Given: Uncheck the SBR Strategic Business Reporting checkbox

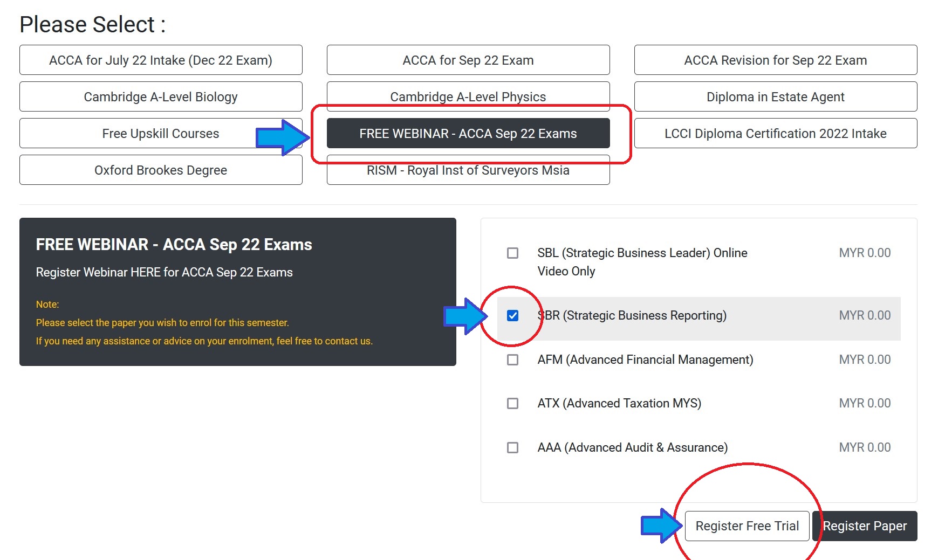Looking at the screenshot, I should coord(512,315).
